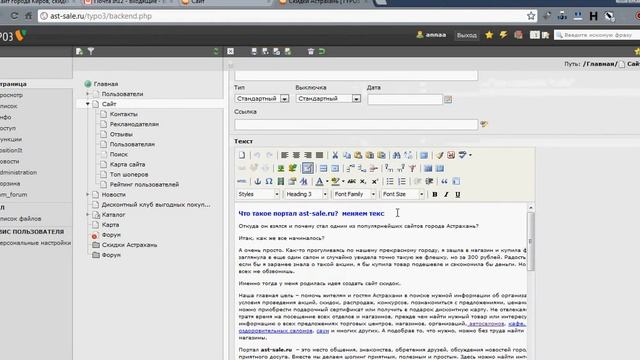Click the автосалонов link in editor text
The width and height of the screenshot is (640, 360).
point(487,324)
